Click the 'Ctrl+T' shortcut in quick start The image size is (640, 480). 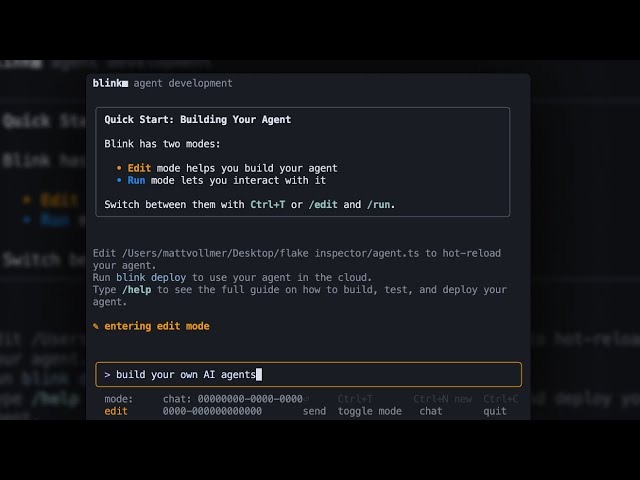click(268, 204)
